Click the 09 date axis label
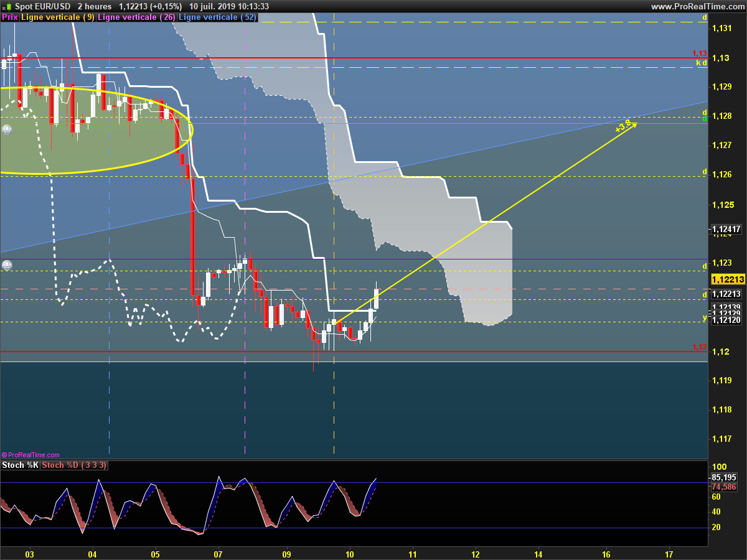 point(287,554)
